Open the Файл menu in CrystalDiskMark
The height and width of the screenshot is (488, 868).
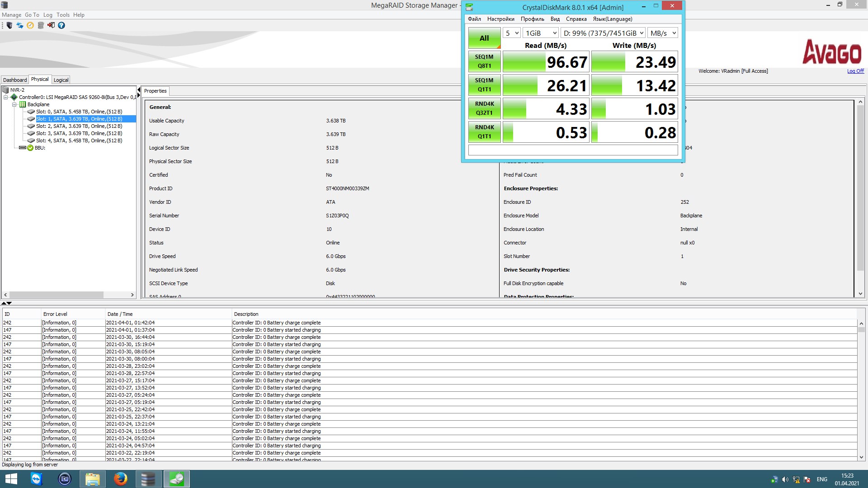[474, 19]
